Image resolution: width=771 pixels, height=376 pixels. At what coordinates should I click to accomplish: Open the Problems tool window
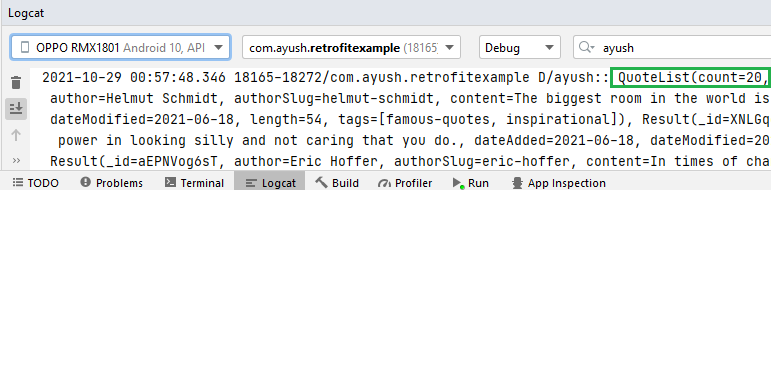(111, 183)
